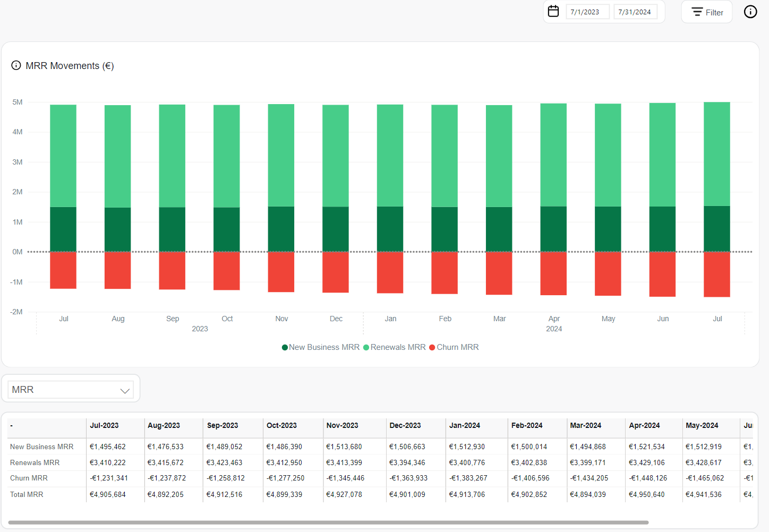Click the Apr 2024 Churn MRR red bar

[x=553, y=273]
